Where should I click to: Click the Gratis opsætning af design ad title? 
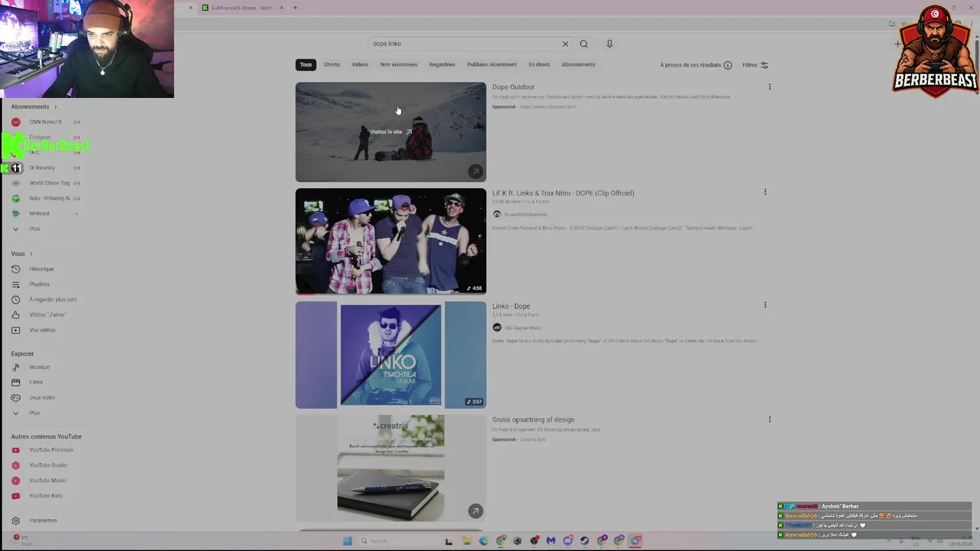[x=533, y=419]
